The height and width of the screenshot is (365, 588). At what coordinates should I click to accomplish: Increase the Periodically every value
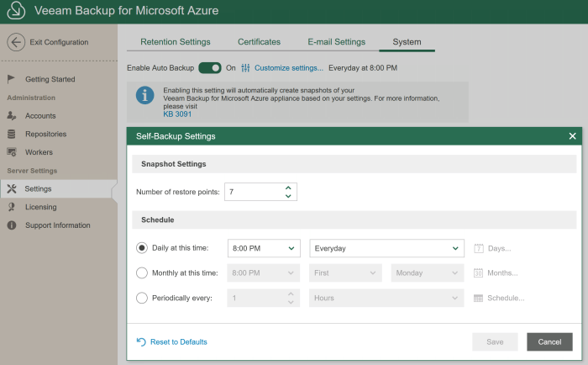click(291, 294)
